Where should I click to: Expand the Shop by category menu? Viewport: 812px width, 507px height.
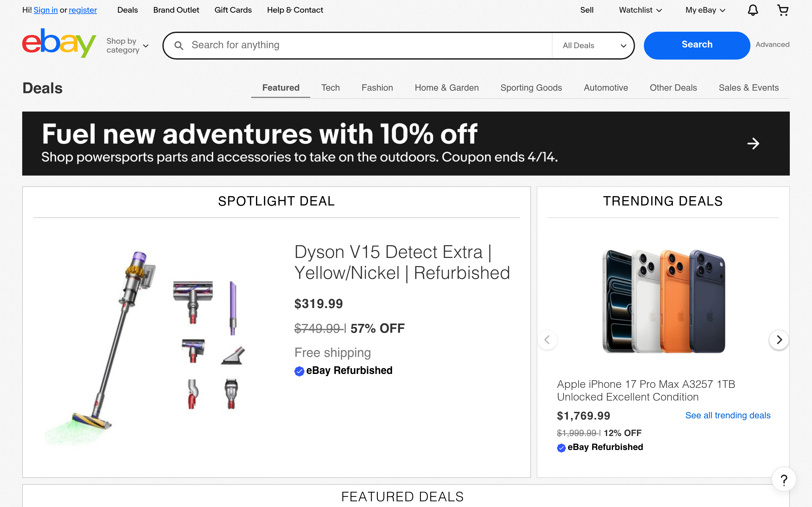pos(128,46)
